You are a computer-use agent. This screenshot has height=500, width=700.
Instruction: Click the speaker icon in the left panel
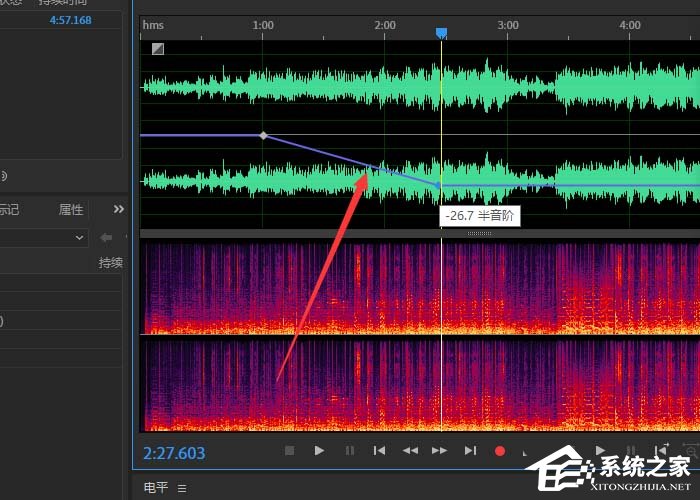[x=3, y=175]
